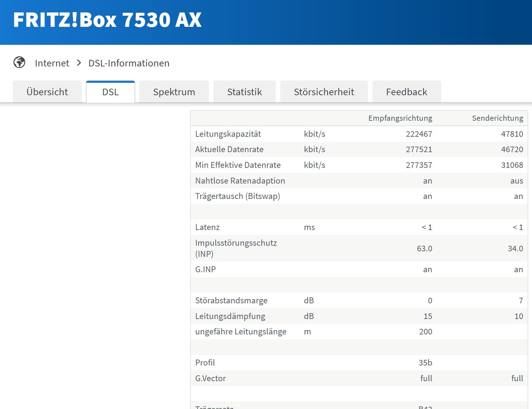Screen dimensions: 532x409
Task: Open the Störsicherheit tab
Action: pos(324,92)
